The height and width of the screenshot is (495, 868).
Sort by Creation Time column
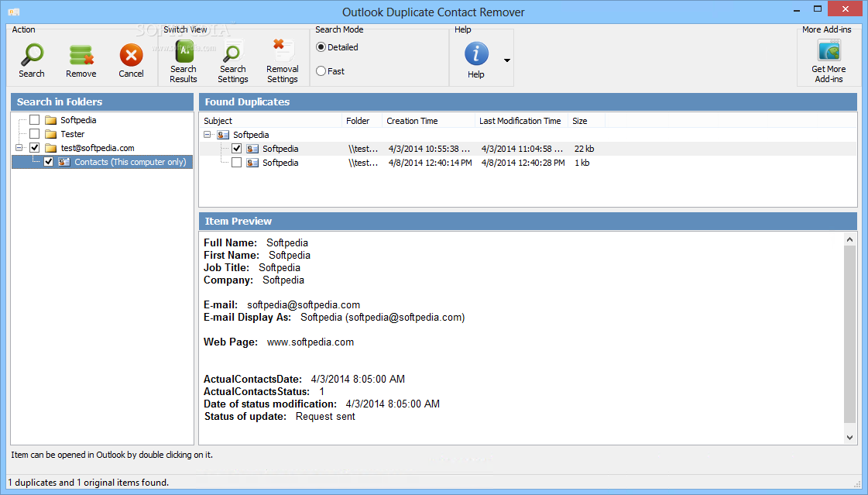[428, 121]
